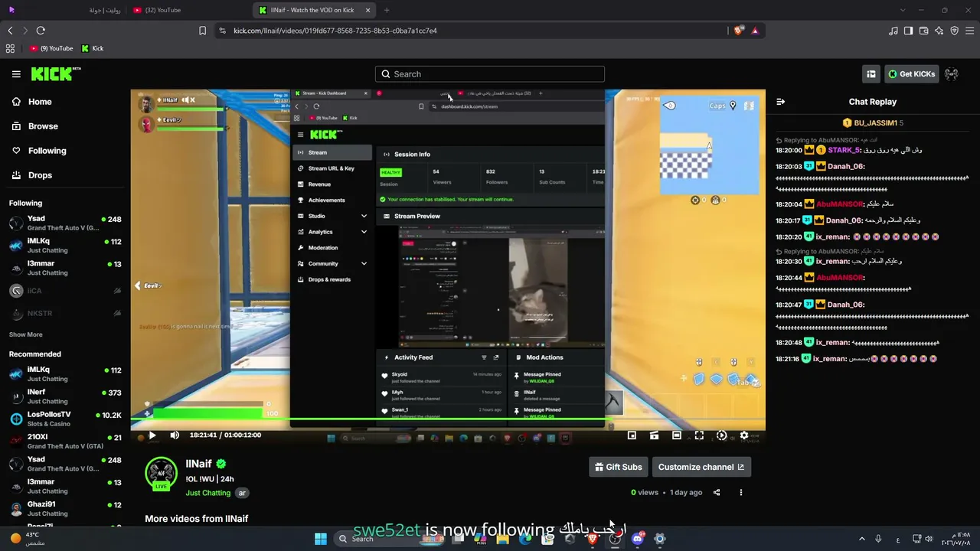Screen dimensions: 980x551
Task: Click the IINaif channel avatar
Action: coord(161,474)
